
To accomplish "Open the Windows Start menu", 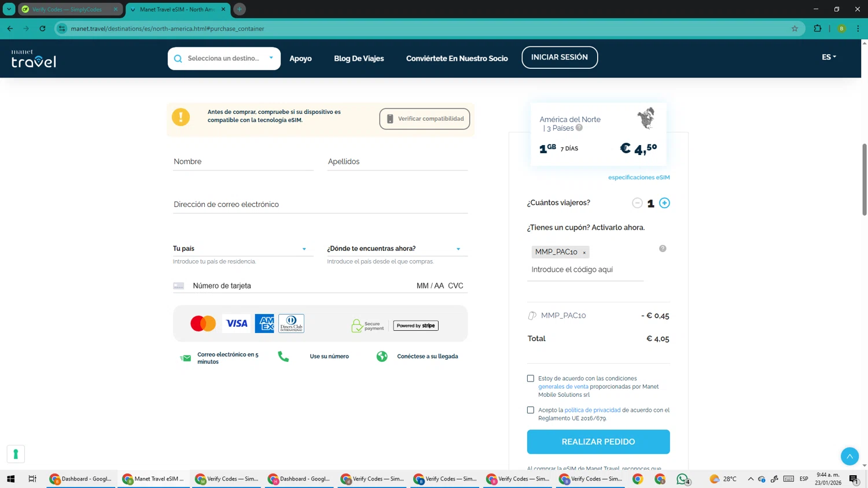I will [10, 479].
